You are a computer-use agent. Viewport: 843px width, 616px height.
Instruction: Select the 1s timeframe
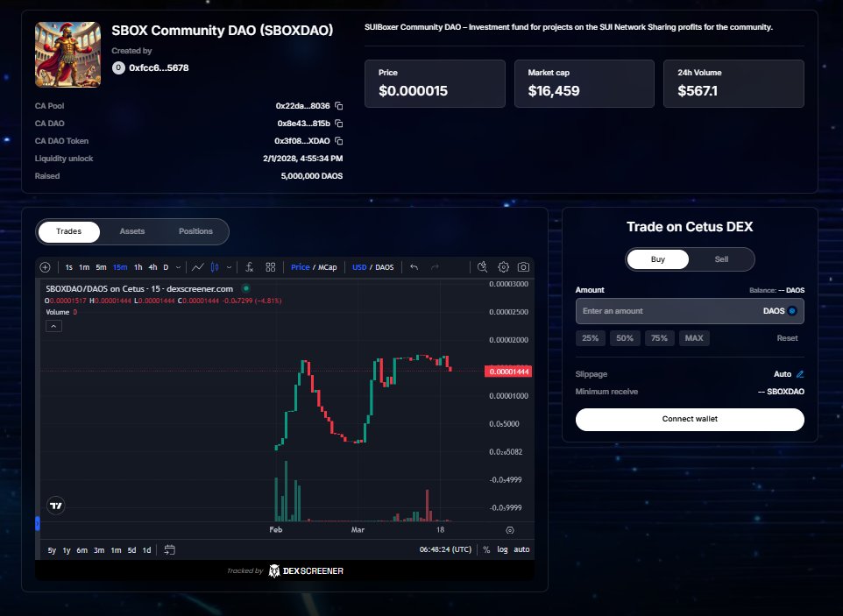click(x=69, y=267)
